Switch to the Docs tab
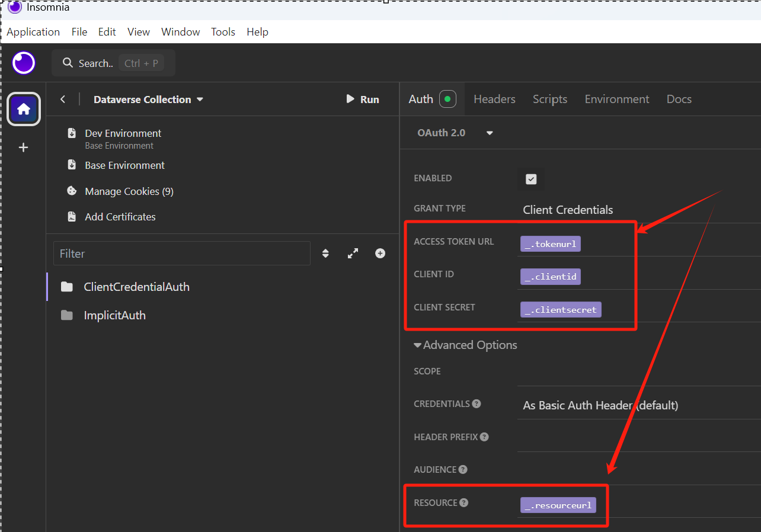761x532 pixels. pyautogui.click(x=679, y=99)
